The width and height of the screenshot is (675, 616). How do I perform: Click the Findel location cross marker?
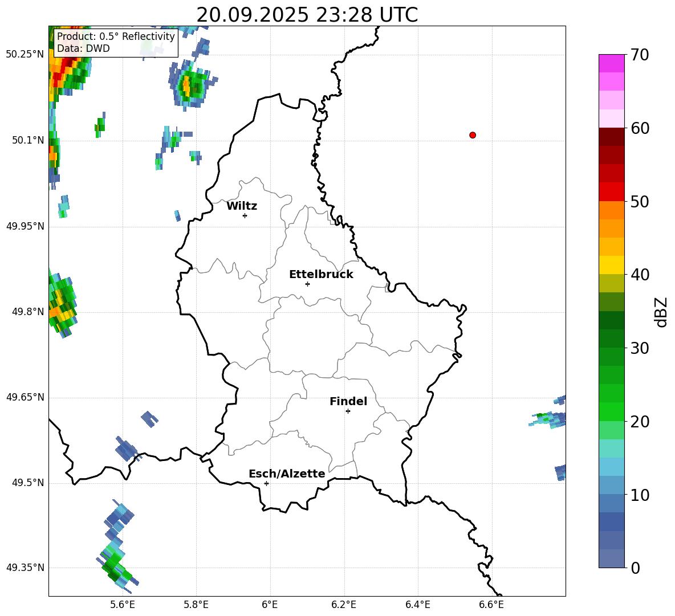(348, 411)
